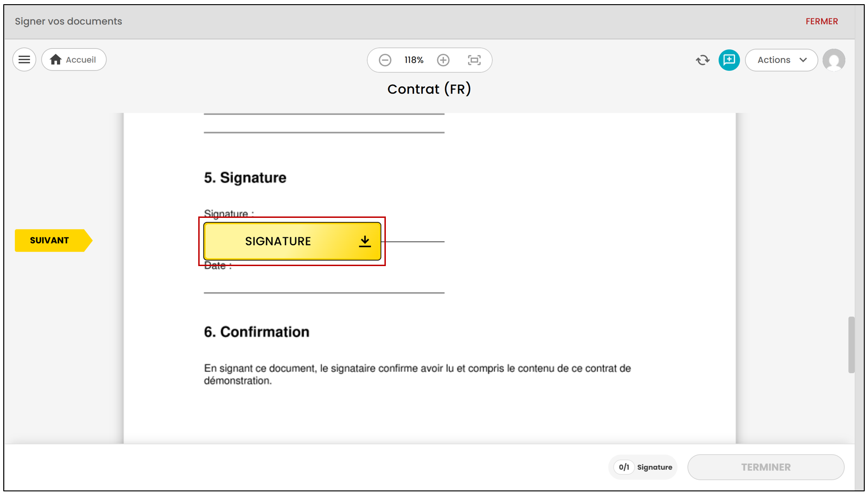
Task: Click the yellow SIGNATURE button
Action: tap(292, 242)
